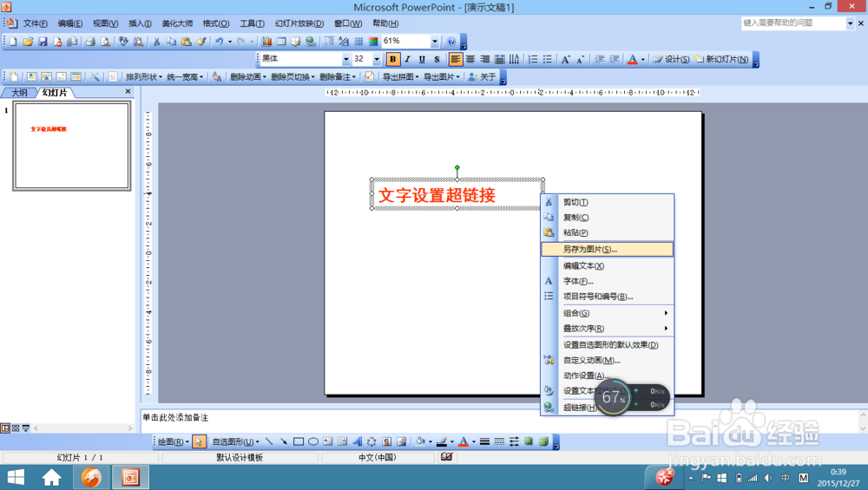868x490 pixels.
Task: Click the 关于 about button
Action: 482,77
